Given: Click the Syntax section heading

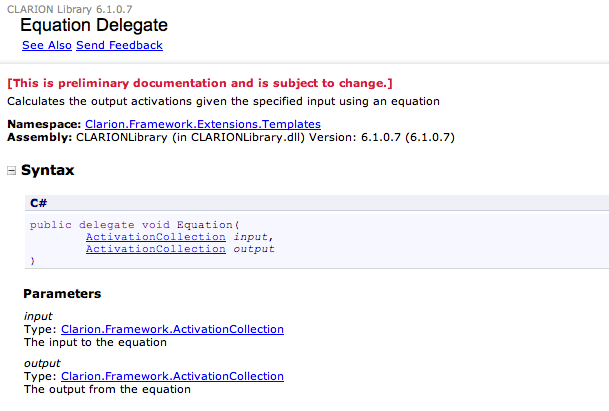Looking at the screenshot, I should click(47, 171).
